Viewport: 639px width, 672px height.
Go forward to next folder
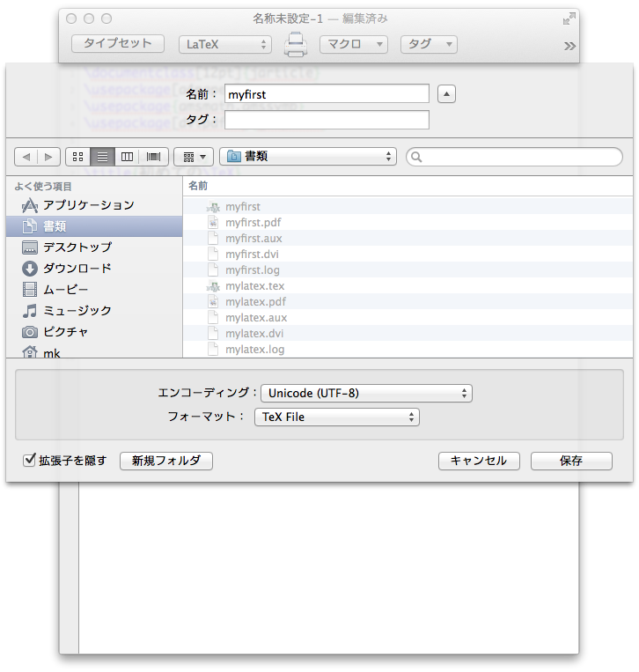48,157
